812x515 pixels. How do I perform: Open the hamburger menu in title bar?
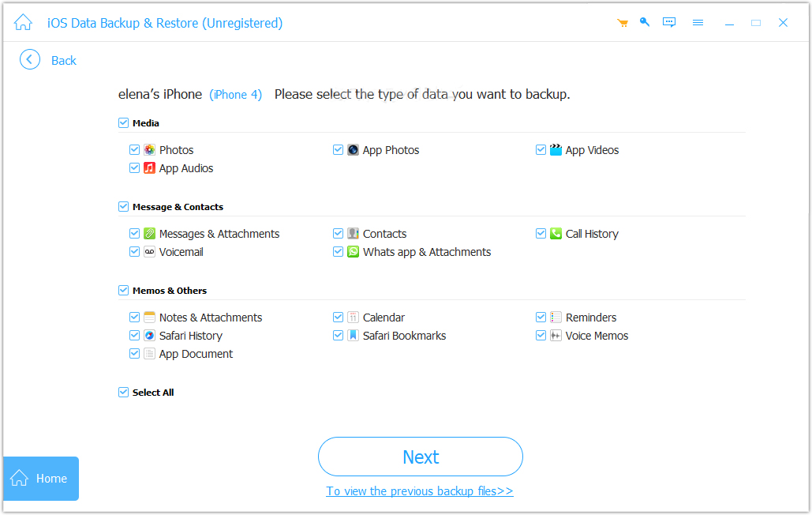tap(698, 23)
